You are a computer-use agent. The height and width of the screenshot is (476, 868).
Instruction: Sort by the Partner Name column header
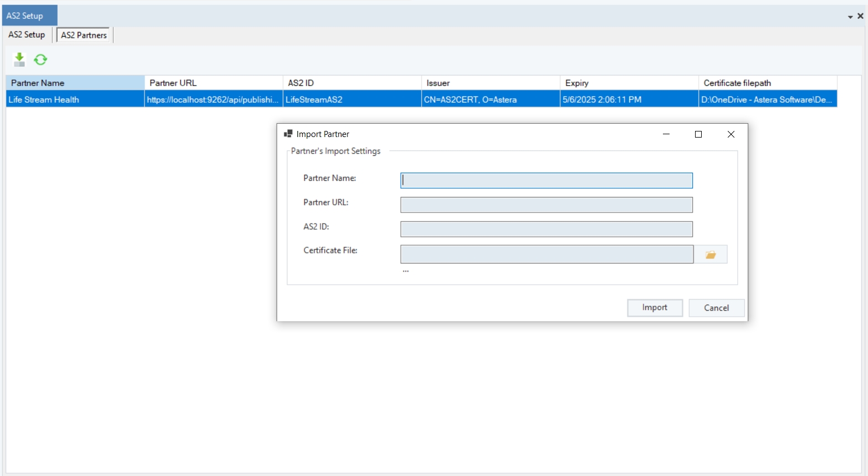(x=75, y=83)
